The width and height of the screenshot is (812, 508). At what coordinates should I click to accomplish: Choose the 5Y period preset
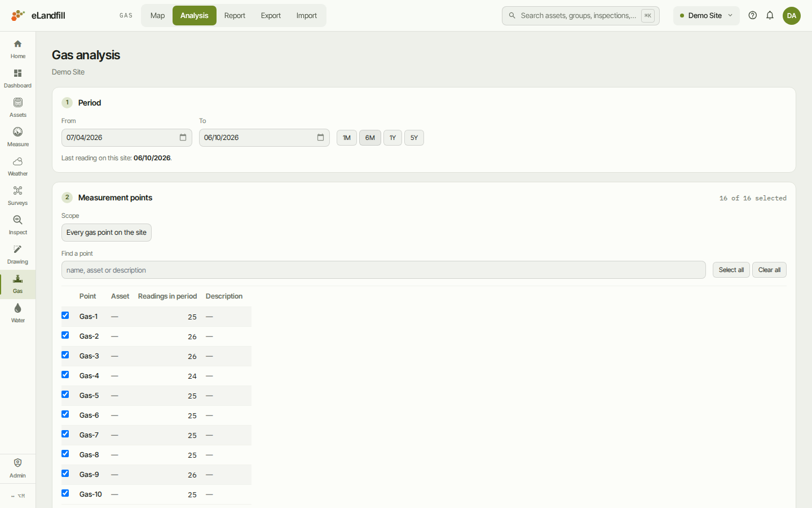point(414,138)
